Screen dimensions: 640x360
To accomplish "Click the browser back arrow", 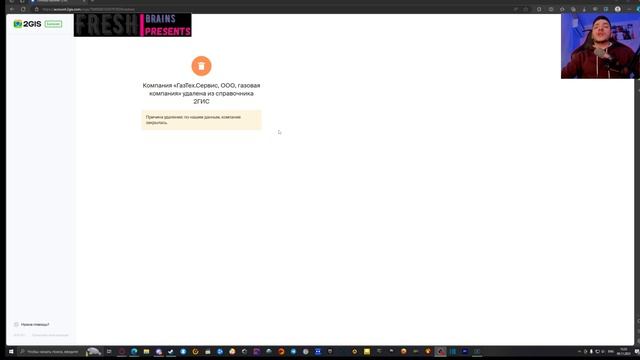I will 12,9.
